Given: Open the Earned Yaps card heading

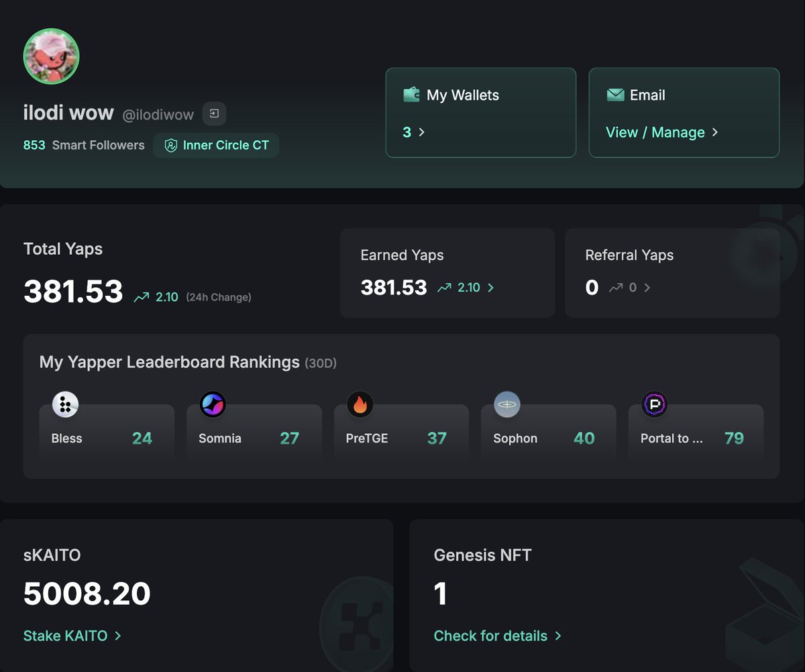Looking at the screenshot, I should [402, 255].
